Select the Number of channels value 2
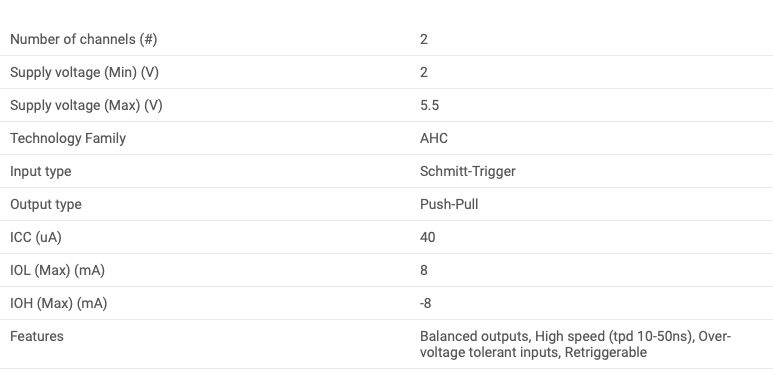Viewport: 773px width, 370px height. (424, 39)
